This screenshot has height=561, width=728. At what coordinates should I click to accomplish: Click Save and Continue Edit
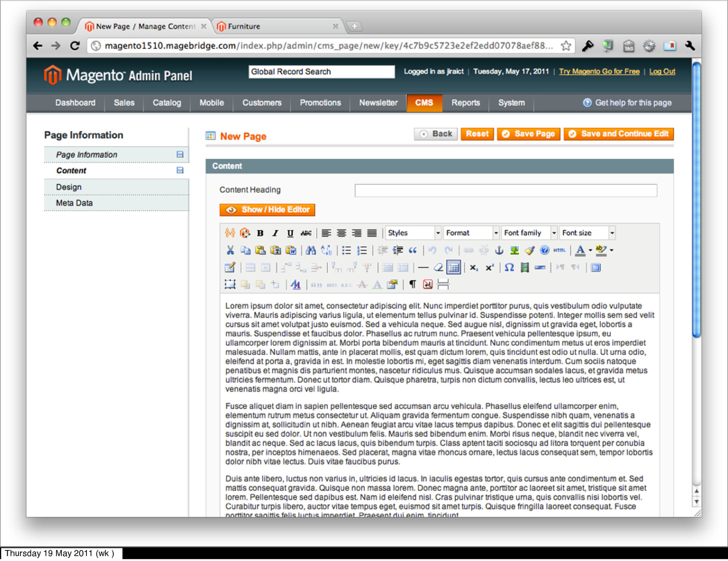coord(619,134)
